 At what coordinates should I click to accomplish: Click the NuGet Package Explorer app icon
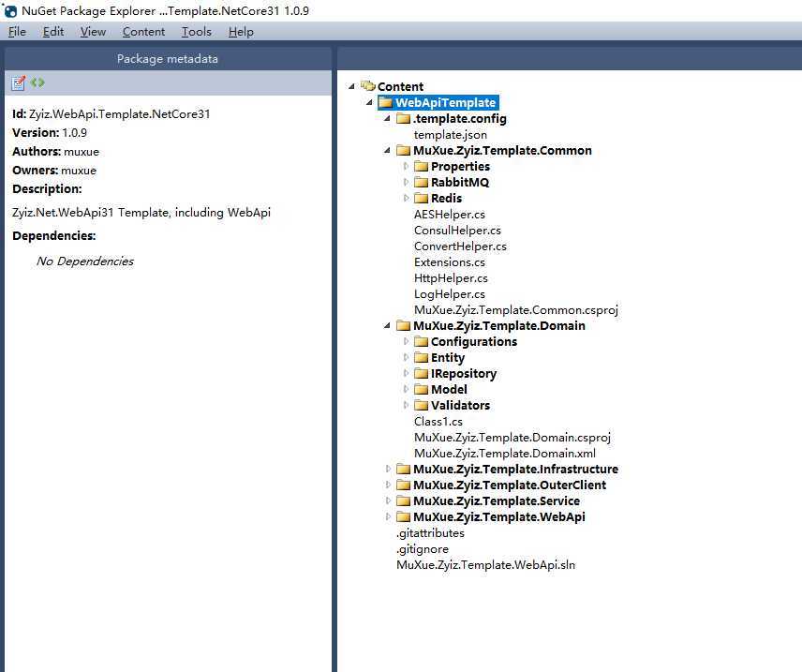[x=10, y=10]
